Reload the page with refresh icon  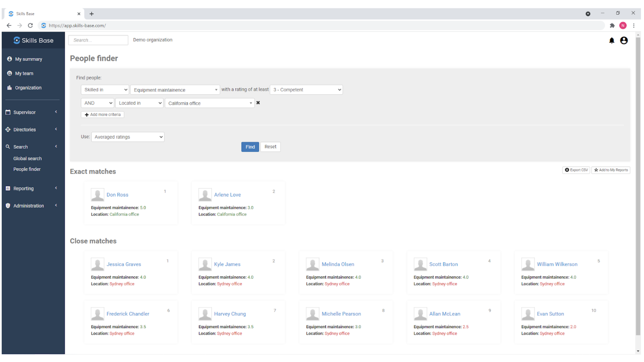click(30, 25)
